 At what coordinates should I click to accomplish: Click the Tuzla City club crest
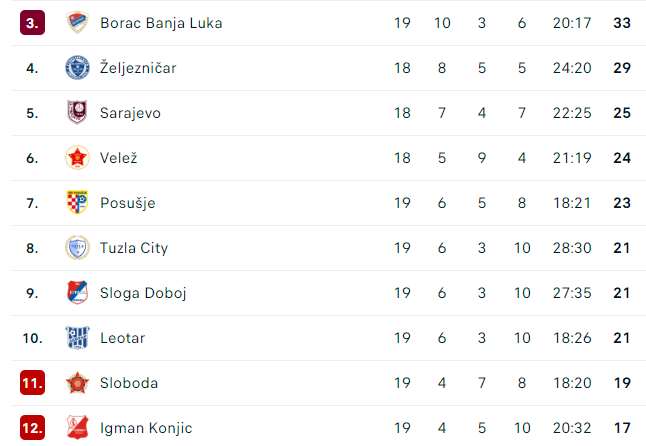[x=77, y=248]
